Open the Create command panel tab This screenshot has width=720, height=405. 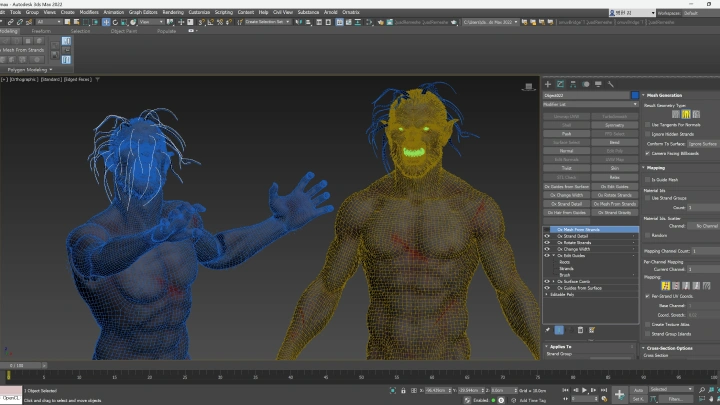click(x=548, y=84)
